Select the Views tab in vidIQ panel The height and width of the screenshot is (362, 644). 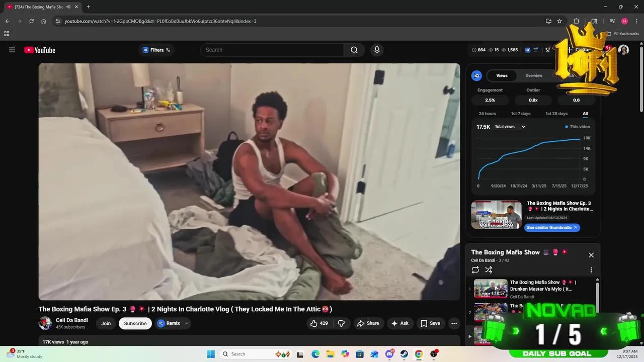pos(502,75)
